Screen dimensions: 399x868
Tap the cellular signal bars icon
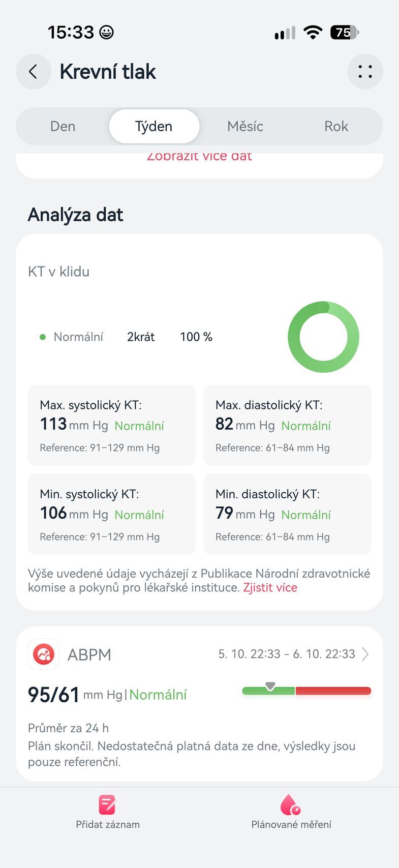tap(285, 33)
